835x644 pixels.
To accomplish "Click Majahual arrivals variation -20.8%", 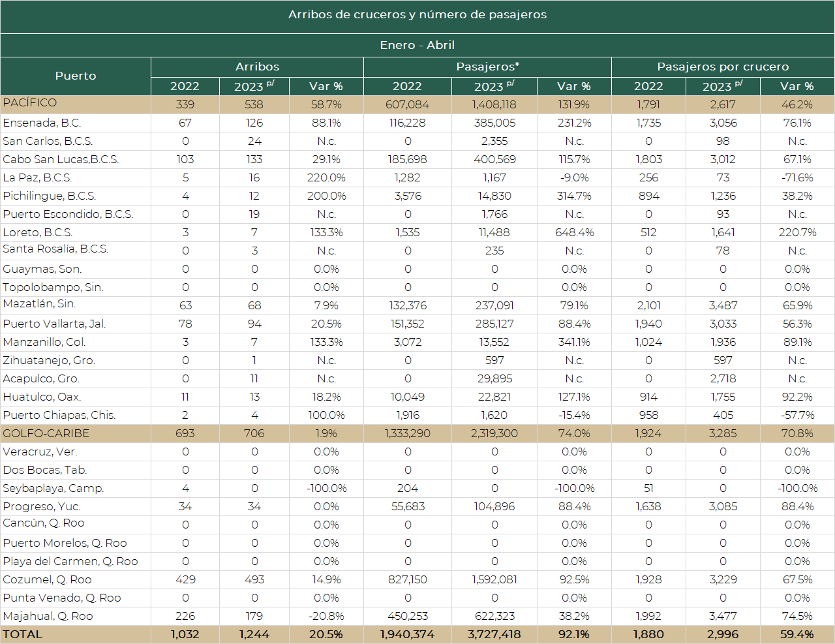I will (x=326, y=616).
